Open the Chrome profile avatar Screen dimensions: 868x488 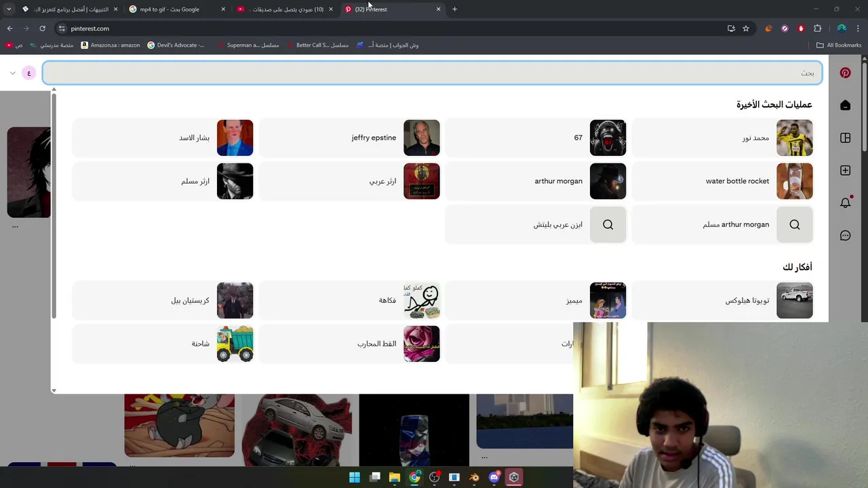(x=842, y=28)
